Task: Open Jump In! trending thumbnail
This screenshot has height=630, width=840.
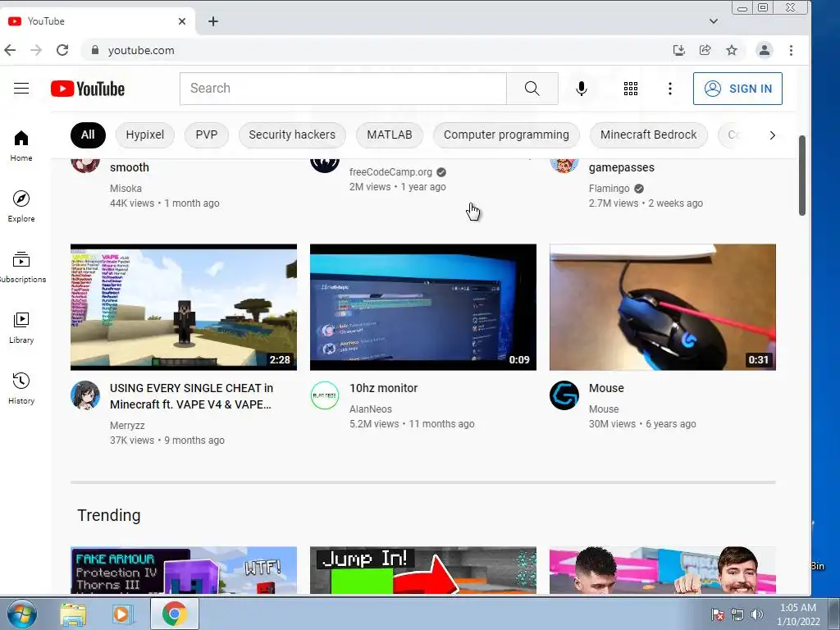Action: click(x=423, y=570)
